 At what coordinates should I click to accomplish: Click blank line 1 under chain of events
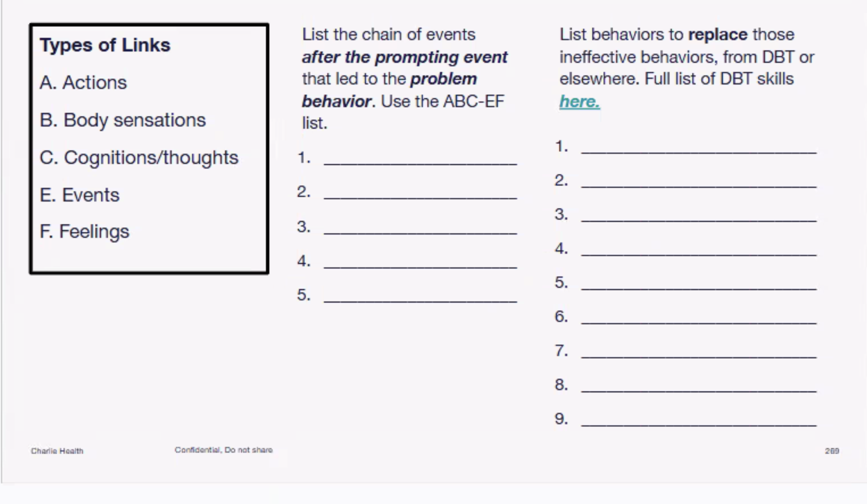420,160
